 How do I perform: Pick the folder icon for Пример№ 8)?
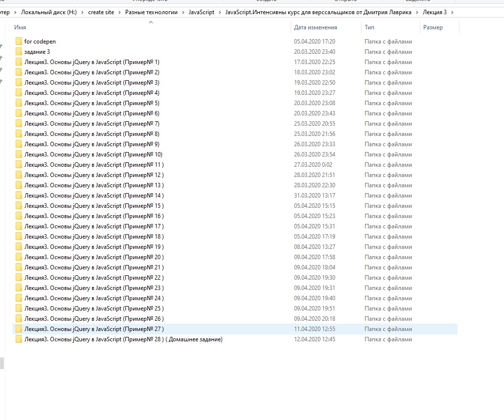[x=19, y=134]
